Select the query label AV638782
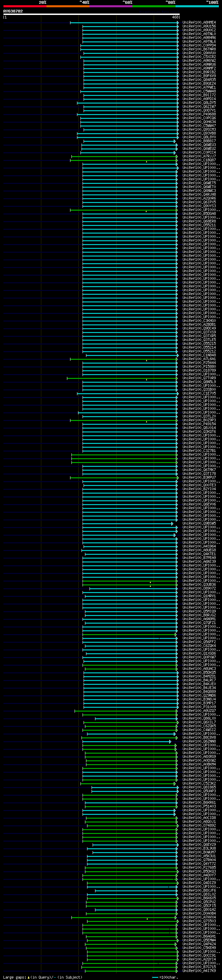The width and height of the screenshot is (222, 980). point(13,11)
